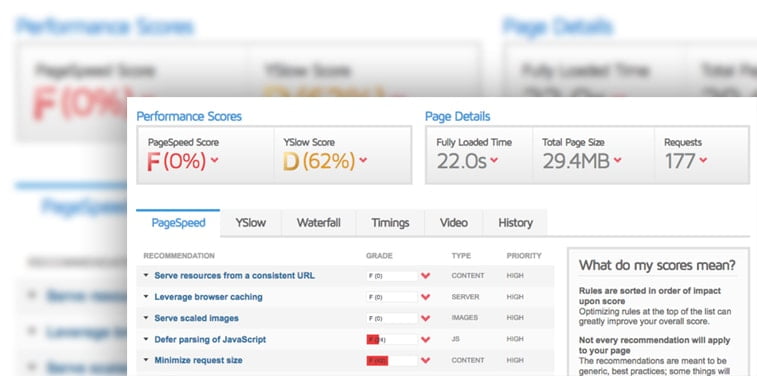Click red arrow beside Total Page Size 29.4MB
The image size is (757, 376).
[617, 160]
